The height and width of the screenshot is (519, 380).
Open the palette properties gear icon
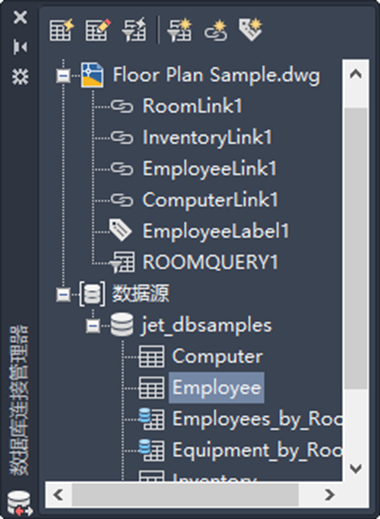[20, 76]
